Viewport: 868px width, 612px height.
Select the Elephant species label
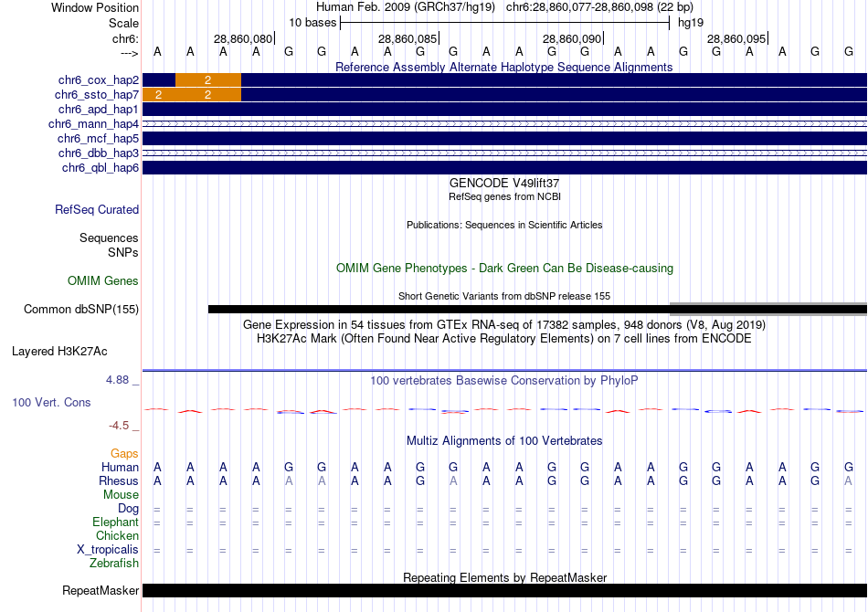coord(116,522)
